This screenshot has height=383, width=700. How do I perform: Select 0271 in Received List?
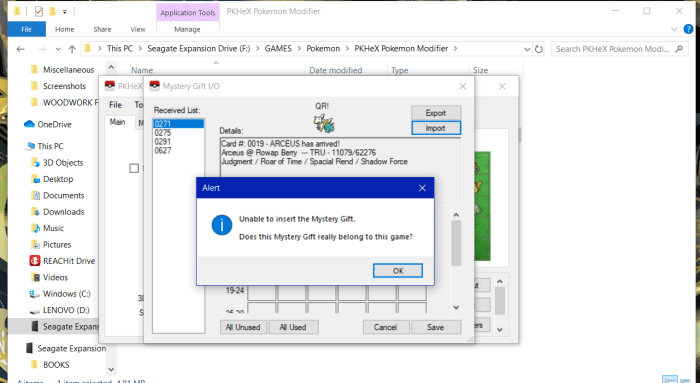pyautogui.click(x=178, y=124)
